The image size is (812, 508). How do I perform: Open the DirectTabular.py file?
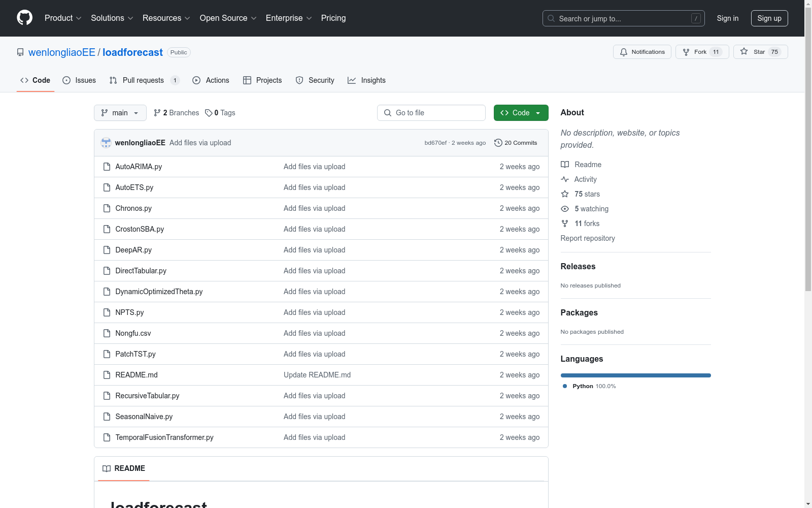[x=141, y=271]
